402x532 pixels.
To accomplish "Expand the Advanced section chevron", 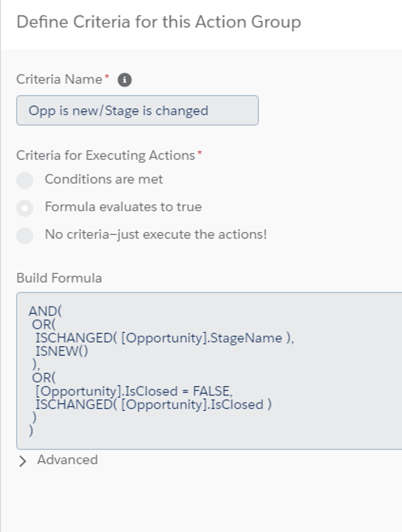I will 23,461.
